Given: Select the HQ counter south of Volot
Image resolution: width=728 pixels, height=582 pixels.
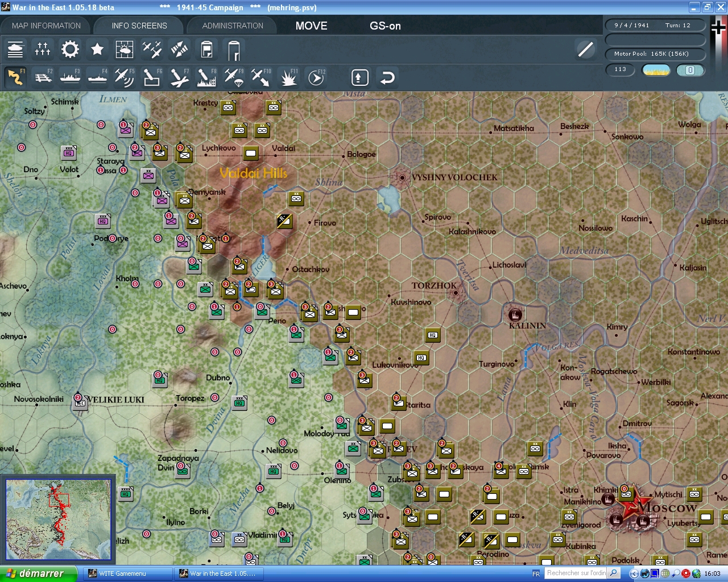Looking at the screenshot, I should [103, 221].
